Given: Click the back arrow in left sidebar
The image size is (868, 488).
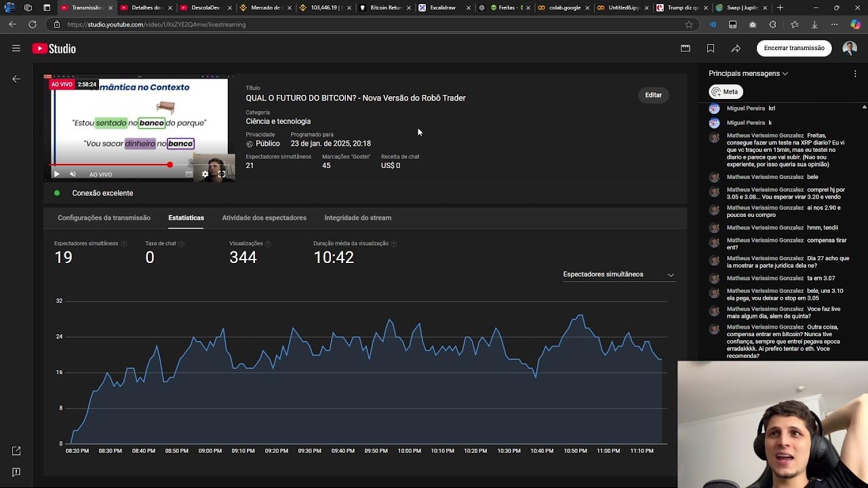Looking at the screenshot, I should [16, 79].
